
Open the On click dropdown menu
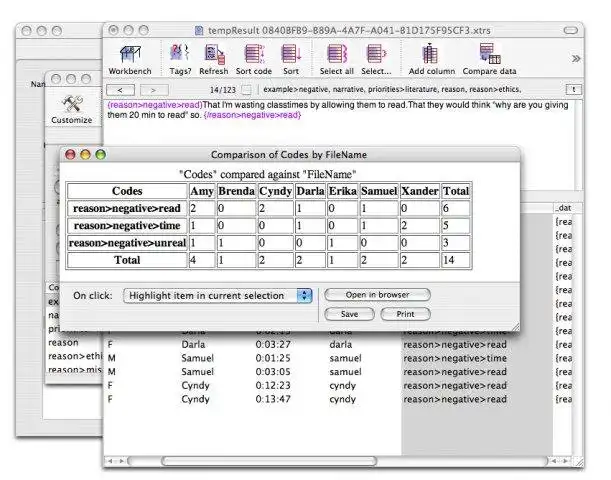coord(217,296)
